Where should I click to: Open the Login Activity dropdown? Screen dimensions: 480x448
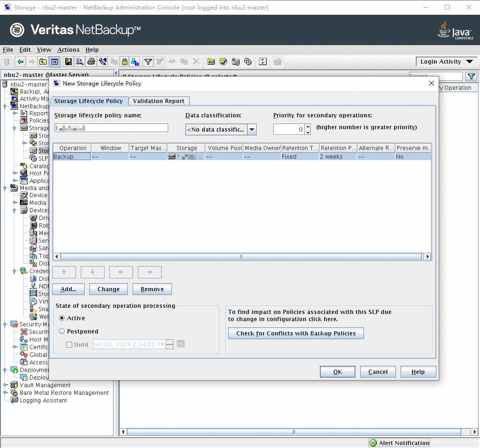pyautogui.click(x=470, y=62)
